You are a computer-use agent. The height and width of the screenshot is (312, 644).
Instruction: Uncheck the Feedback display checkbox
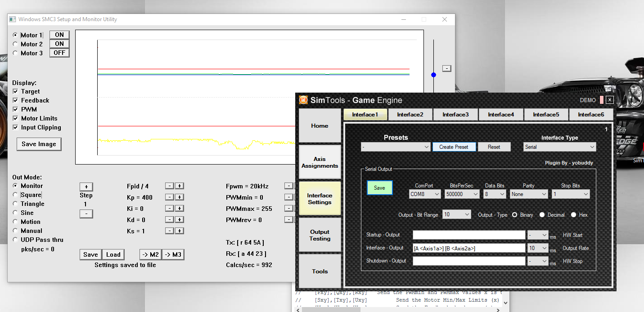(15, 101)
